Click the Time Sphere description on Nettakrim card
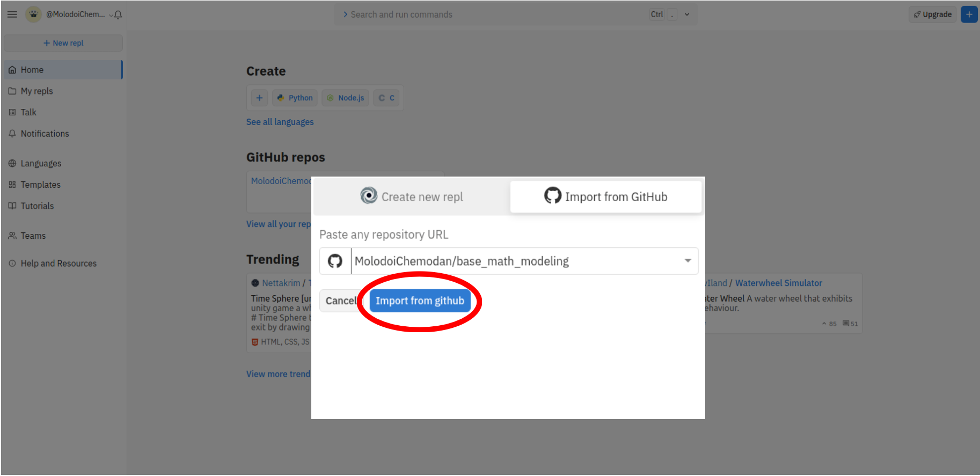980x476 pixels. pos(281,313)
